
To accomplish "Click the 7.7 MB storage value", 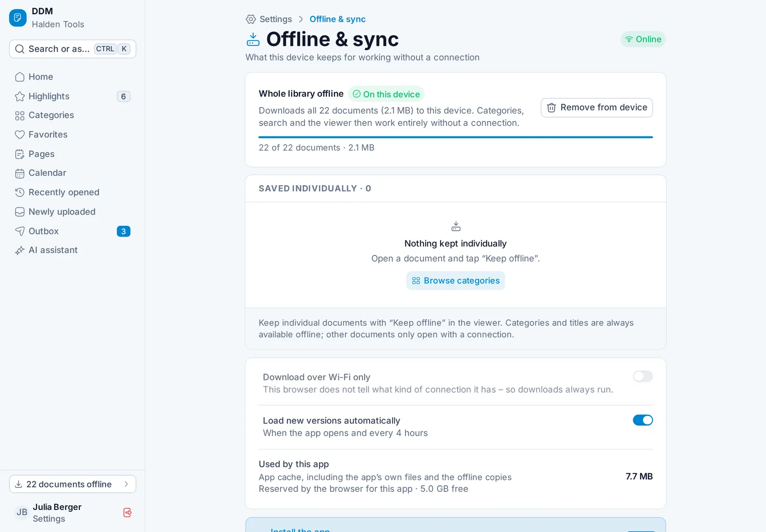I will click(639, 477).
